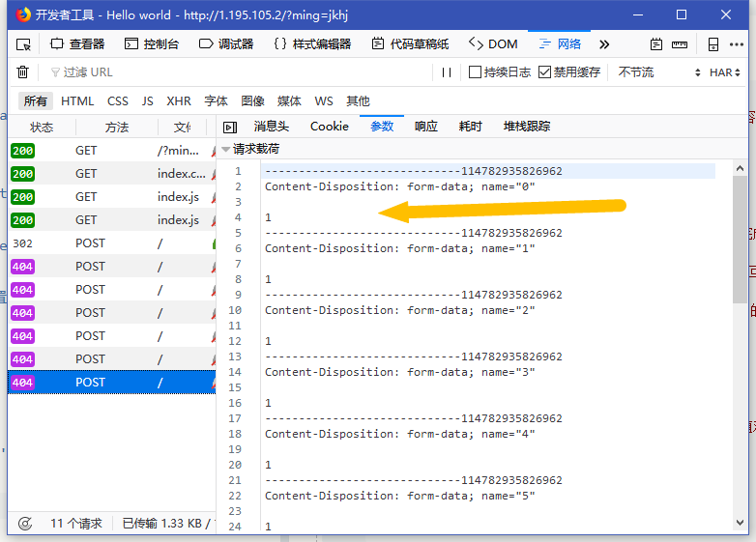Enable the 持续日志 persist logs checkbox

click(475, 72)
